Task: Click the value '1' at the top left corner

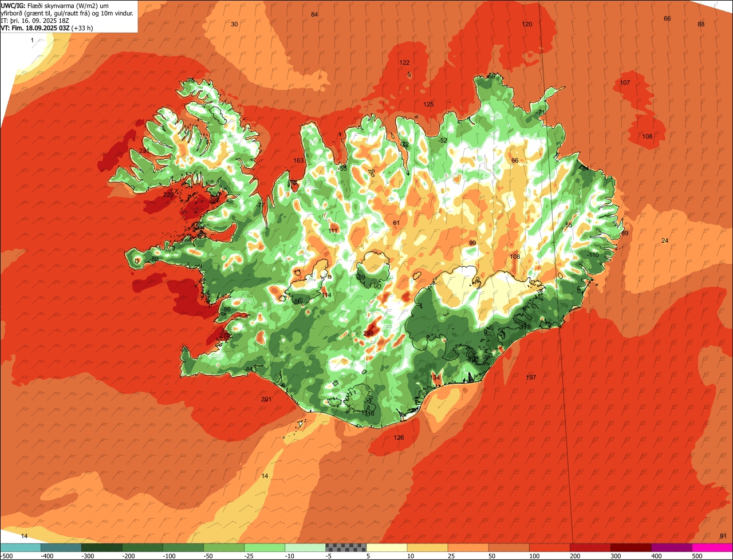Action: click(32, 40)
